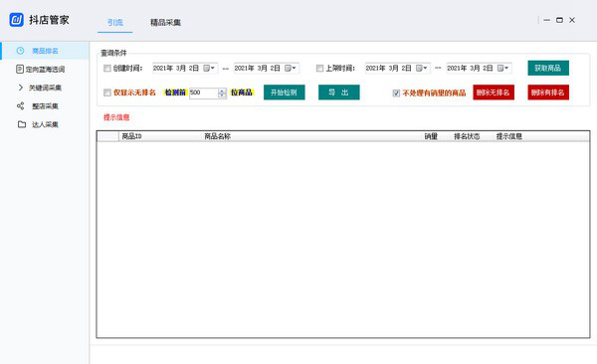The height and width of the screenshot is (364, 597).
Task: Focus the 检测前 500 number field
Action: coord(203,92)
